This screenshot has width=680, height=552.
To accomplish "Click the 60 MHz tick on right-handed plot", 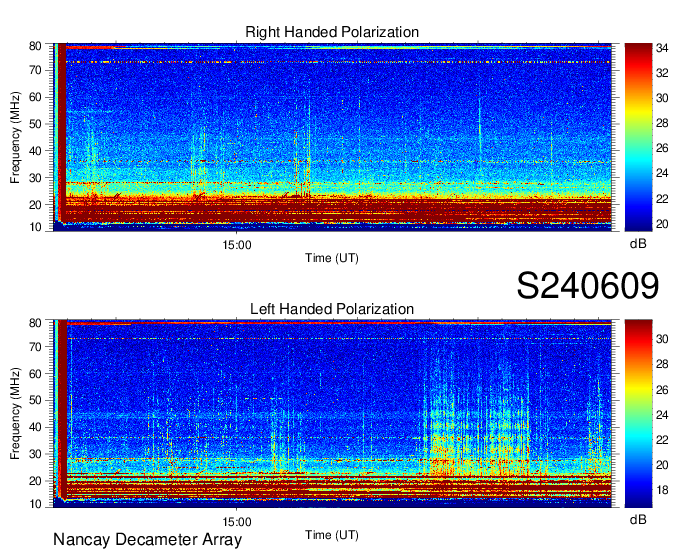I will (x=35, y=97).
